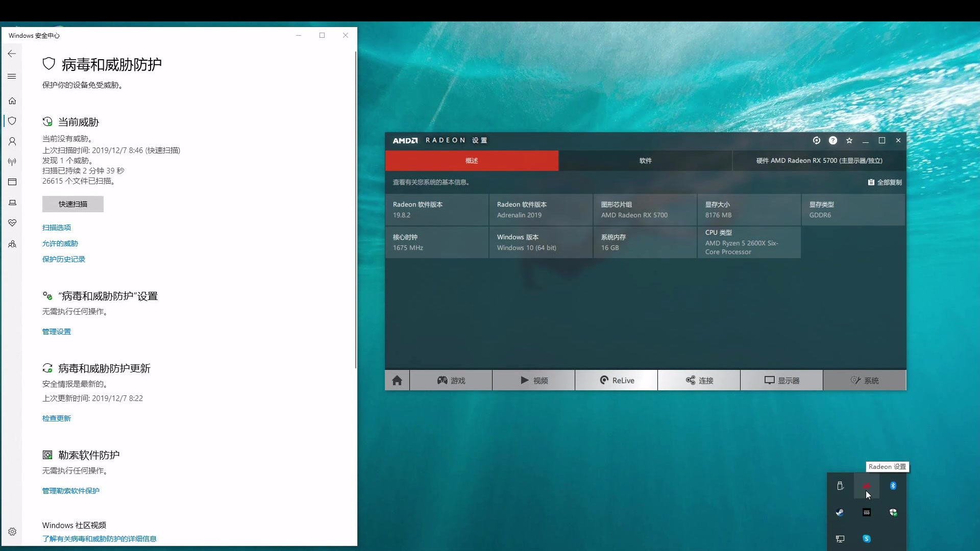This screenshot has width=980, height=551.
Task: Open the 游戏 tab in Radeon
Action: click(x=451, y=381)
